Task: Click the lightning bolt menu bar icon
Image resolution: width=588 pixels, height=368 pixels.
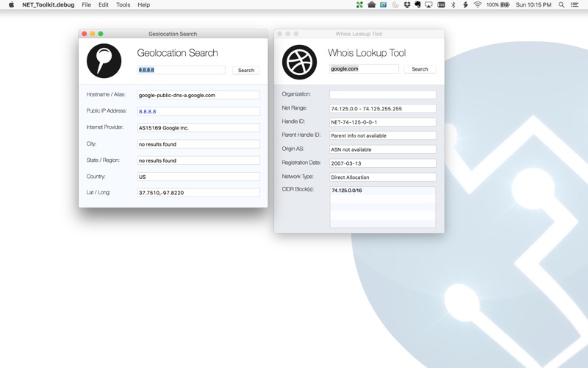Action: click(465, 5)
